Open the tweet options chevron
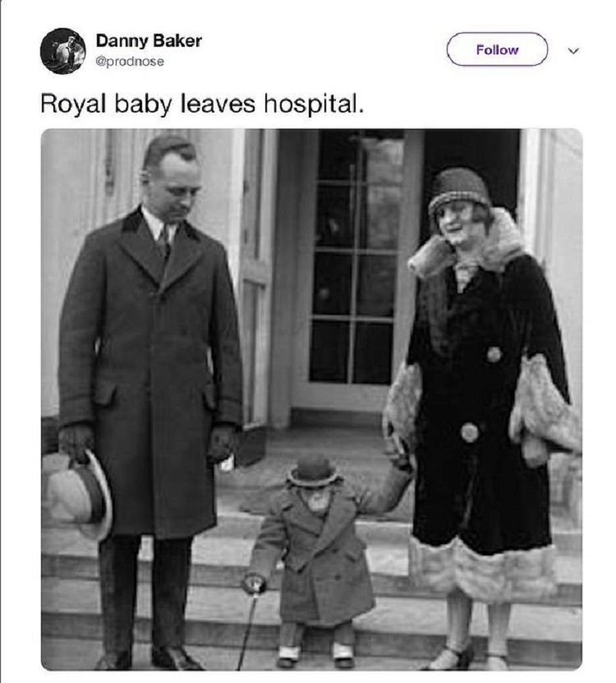 574,50
